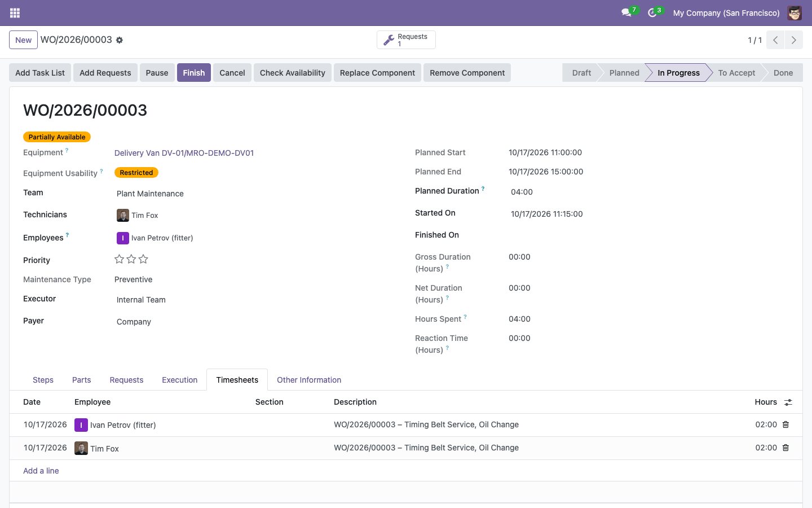
Task: Open the Execution tab
Action: point(179,380)
